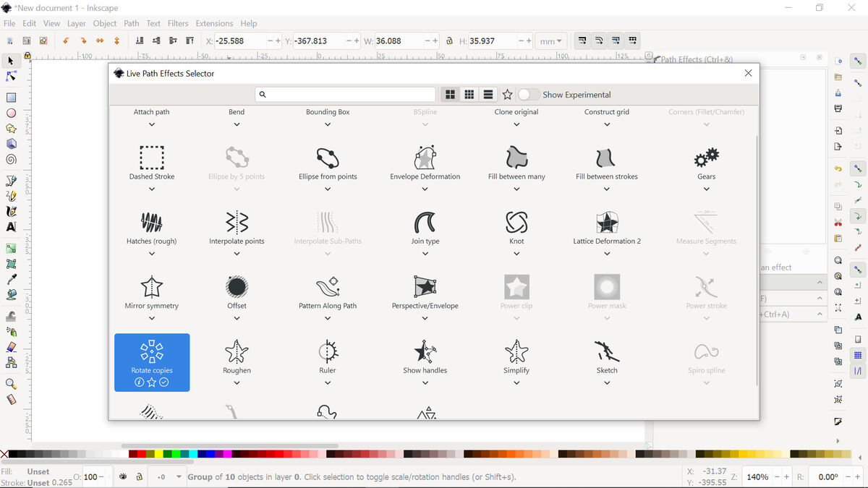Screen dimensions: 868x488
Task: Toggle the width-height lock icon
Action: point(449,41)
